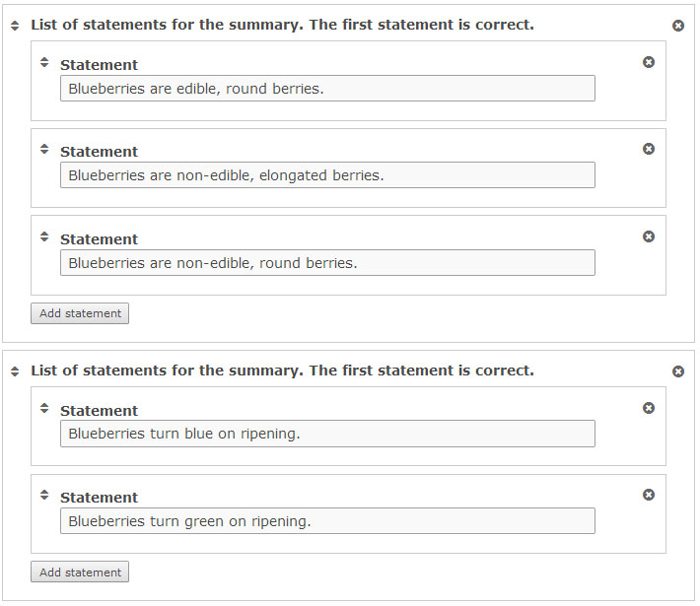Edit the 'Blueberries turn green on ripening.' field
700x606 pixels.
click(327, 521)
